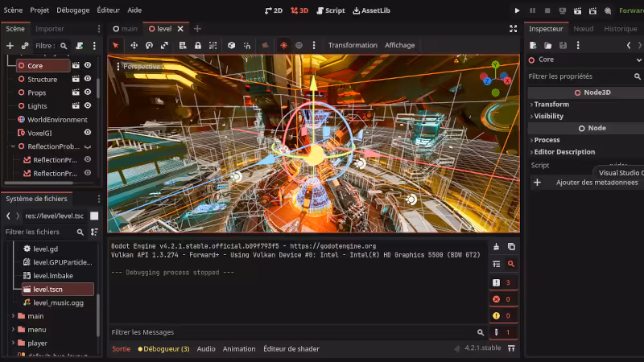
Task: Pause the running project
Action: pyautogui.click(x=532, y=10)
